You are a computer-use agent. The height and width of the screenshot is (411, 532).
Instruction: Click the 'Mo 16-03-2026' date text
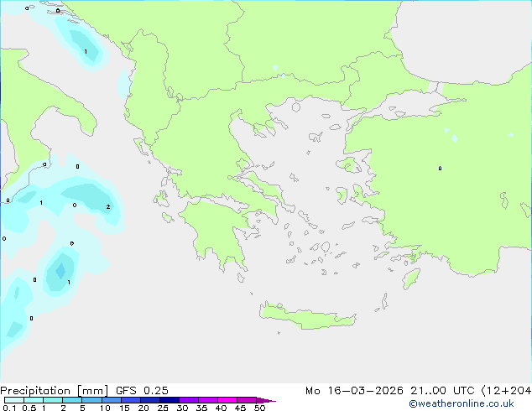354,391
